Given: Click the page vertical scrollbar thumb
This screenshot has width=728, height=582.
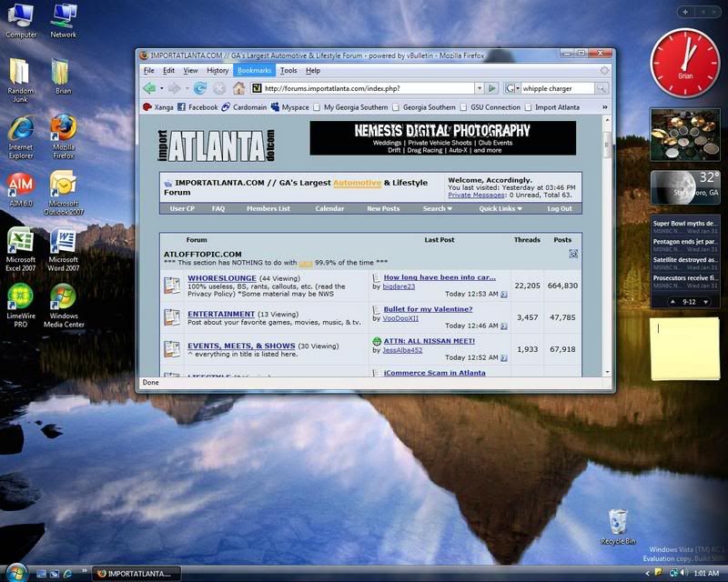Looking at the screenshot, I should tap(607, 145).
